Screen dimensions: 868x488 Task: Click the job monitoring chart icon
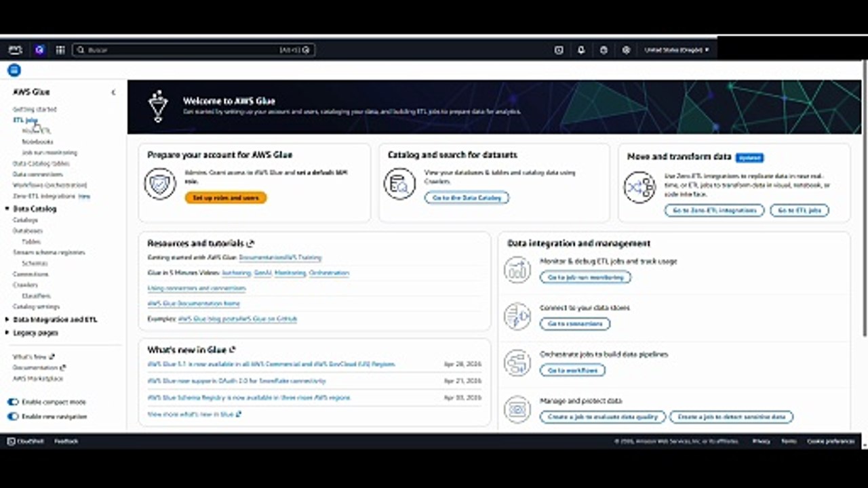[x=517, y=270]
